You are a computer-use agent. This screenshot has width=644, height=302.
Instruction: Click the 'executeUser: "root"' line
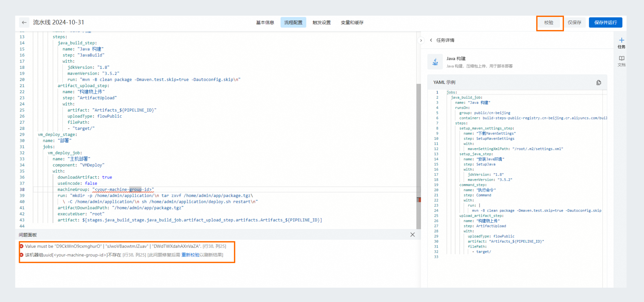pyautogui.click(x=81, y=214)
